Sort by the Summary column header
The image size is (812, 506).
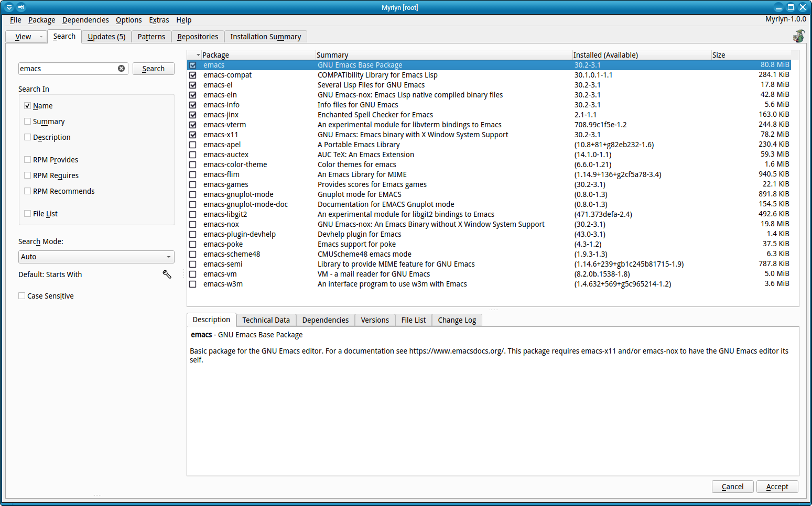(443, 55)
